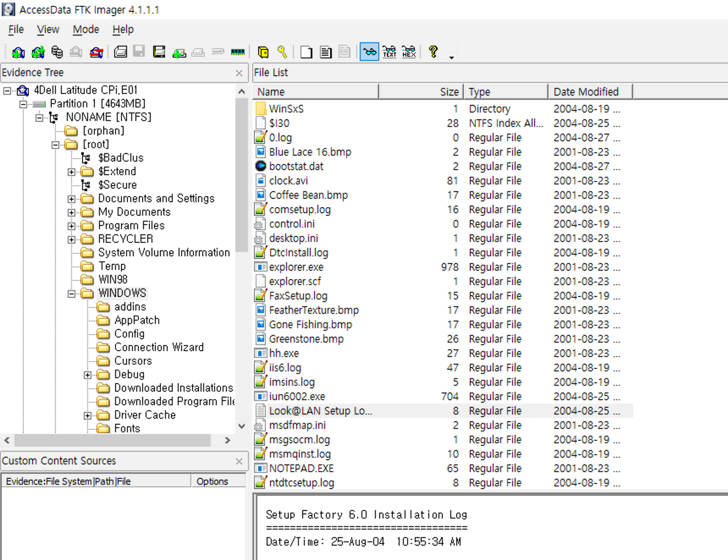This screenshot has height=560, width=728.
Task: Open the Help menu
Action: 123,30
